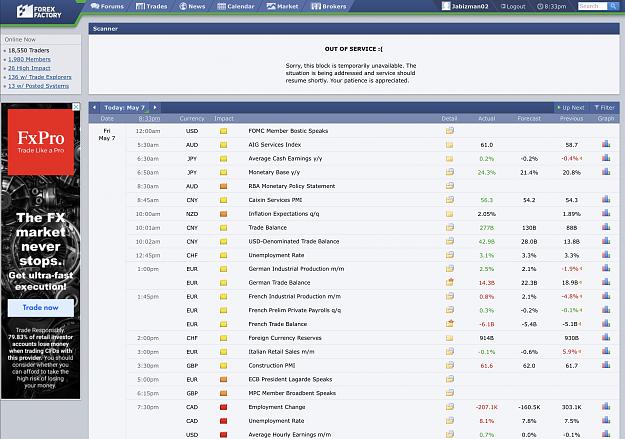Open the Jabizman02 user profile
Image resolution: width=625 pixels, height=439 pixels.
pos(465,6)
